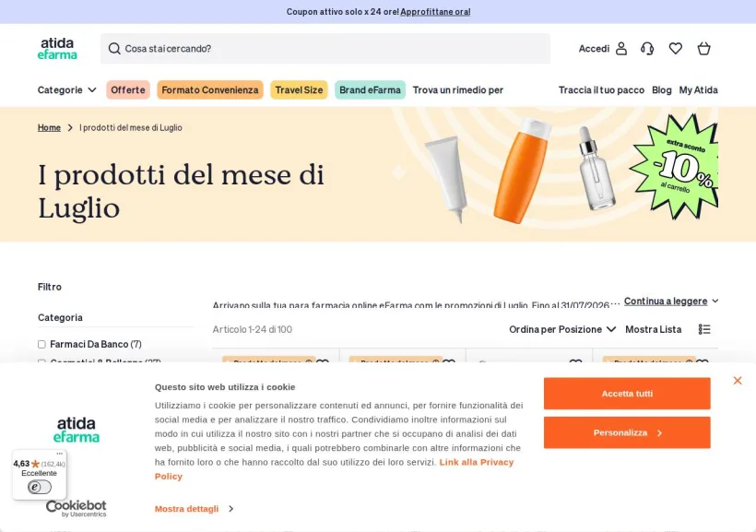Open customer support headset icon
This screenshot has width=756, height=532.
pyautogui.click(x=647, y=49)
